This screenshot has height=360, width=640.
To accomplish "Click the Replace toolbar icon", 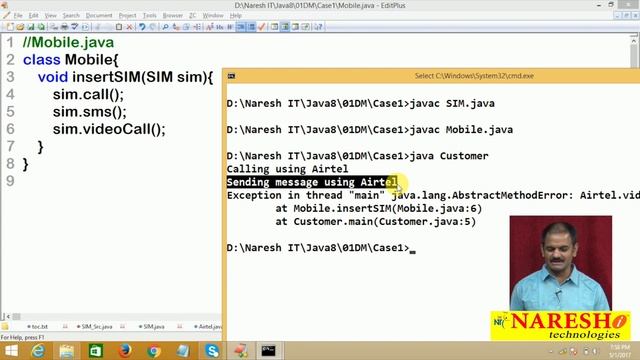I will 176,27.
